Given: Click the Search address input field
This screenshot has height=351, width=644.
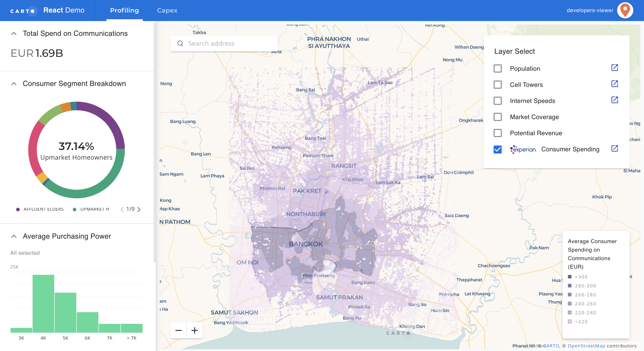Looking at the screenshot, I should tap(224, 43).
